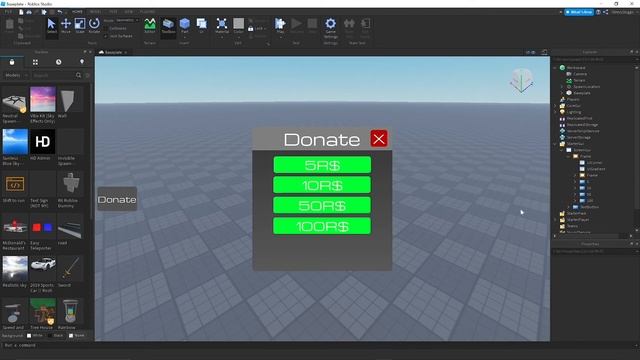Select ReplicatedStorage in Explorer
The width and height of the screenshot is (640, 360).
click(x=582, y=125)
